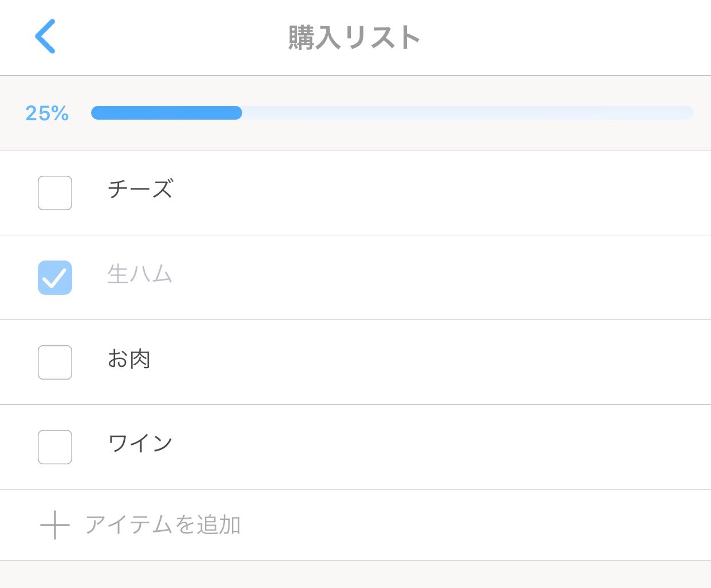
Task: Tap the お肉 item text
Action: (129, 360)
